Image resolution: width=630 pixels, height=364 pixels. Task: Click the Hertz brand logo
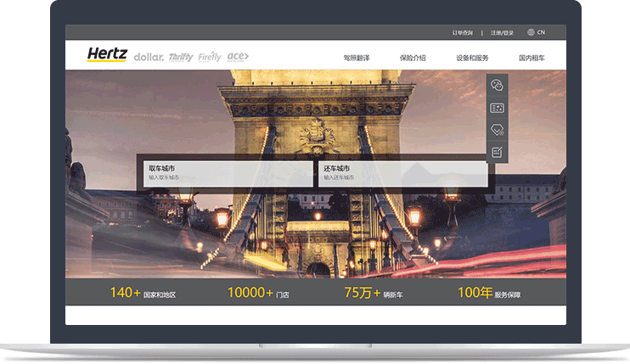pyautogui.click(x=107, y=55)
